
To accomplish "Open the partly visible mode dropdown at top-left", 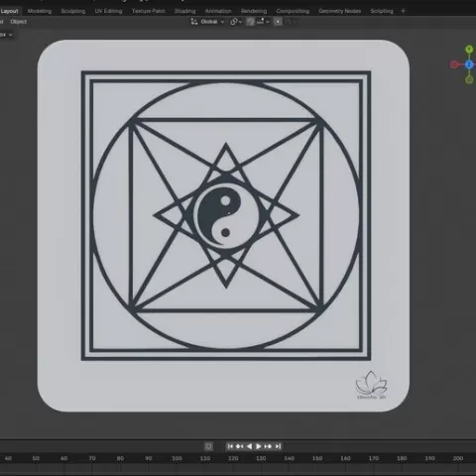I will [x=6, y=35].
